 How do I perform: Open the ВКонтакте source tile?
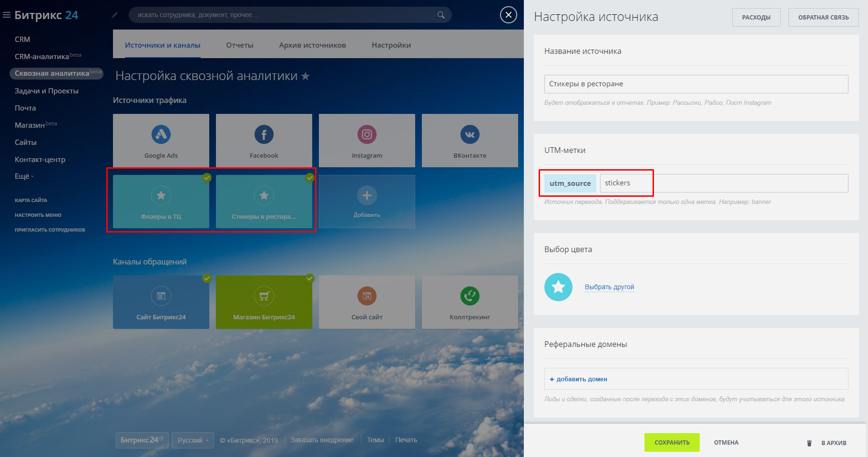point(470,141)
